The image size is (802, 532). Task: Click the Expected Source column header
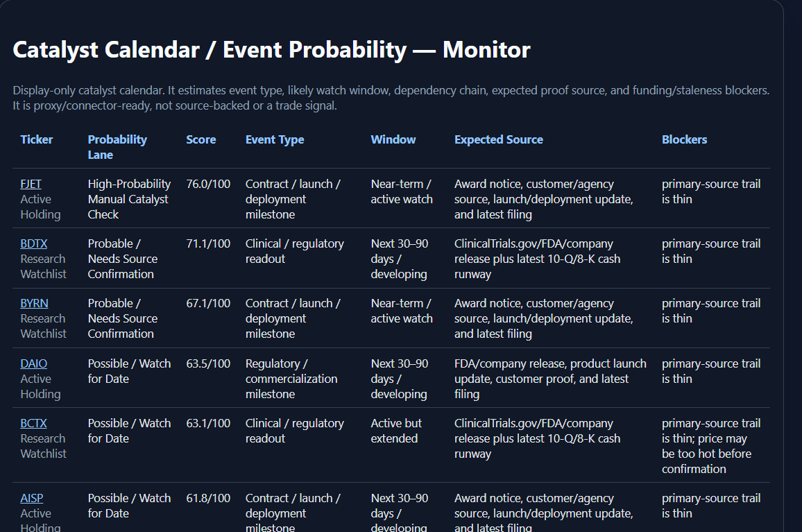click(499, 139)
